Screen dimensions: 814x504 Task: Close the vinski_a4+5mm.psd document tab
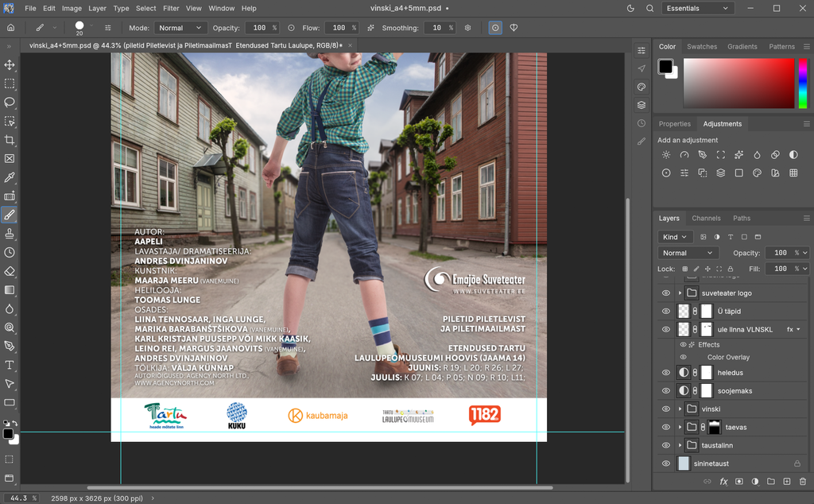[x=350, y=45]
